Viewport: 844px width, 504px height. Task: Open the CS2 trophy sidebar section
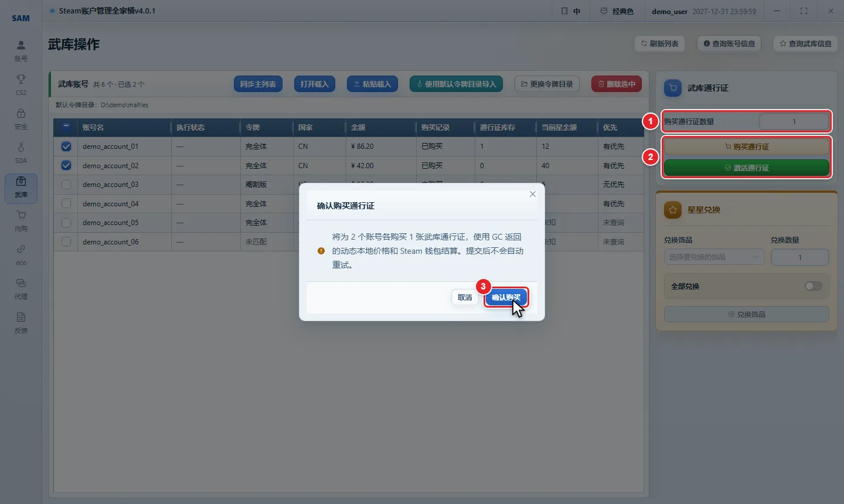(x=21, y=85)
